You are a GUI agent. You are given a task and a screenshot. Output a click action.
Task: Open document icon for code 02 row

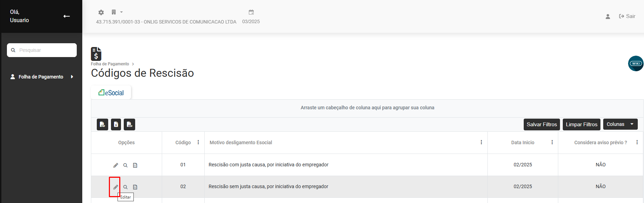[x=135, y=187]
